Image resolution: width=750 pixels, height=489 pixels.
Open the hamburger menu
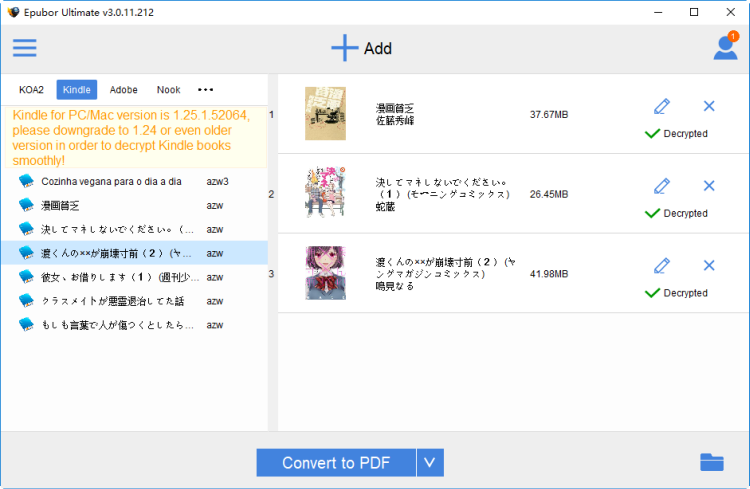tap(24, 48)
